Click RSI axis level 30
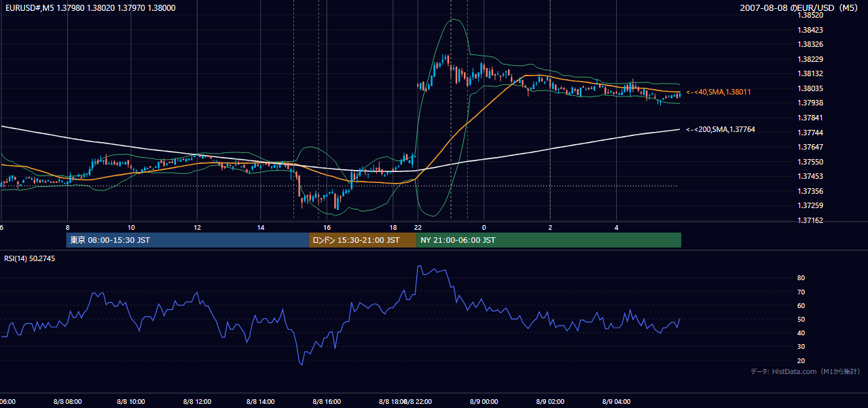This screenshot has height=408, width=868. (x=801, y=347)
